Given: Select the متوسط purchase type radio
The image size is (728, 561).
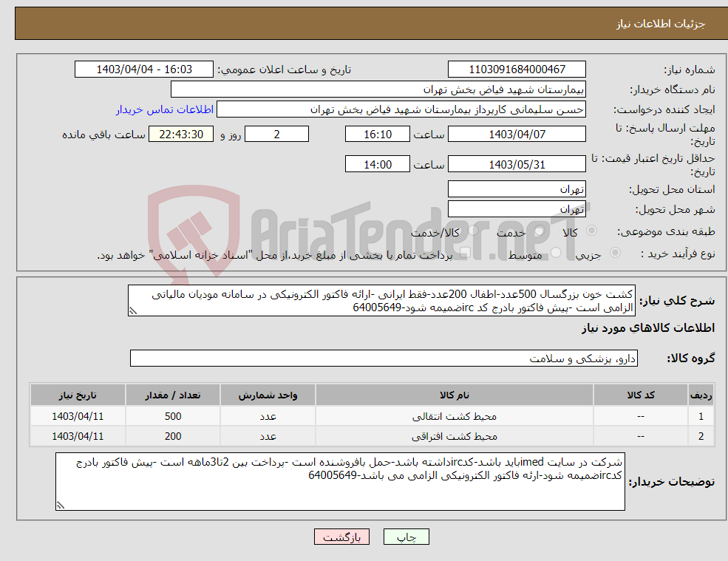Looking at the screenshot, I should pos(556,253).
